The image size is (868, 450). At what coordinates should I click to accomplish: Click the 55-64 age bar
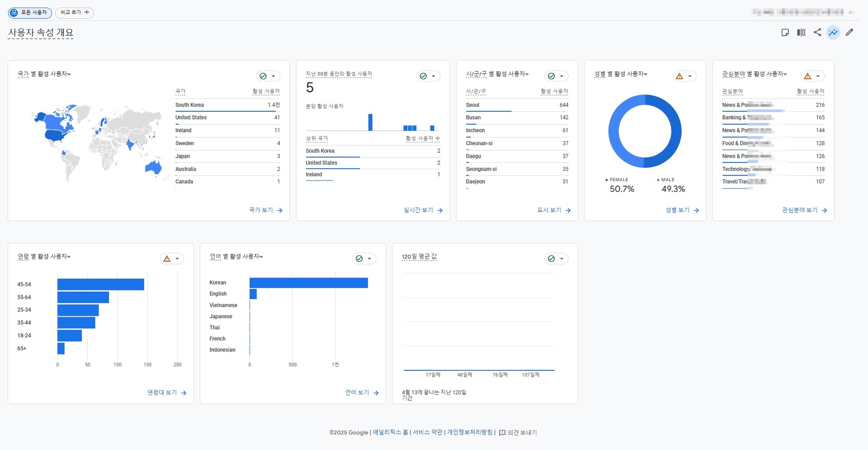(83, 298)
